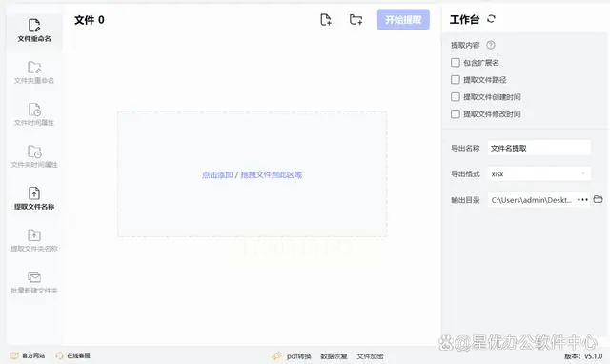This screenshot has width=610, height=364.
Task: Check the 提取文件创建时间 option
Action: [456, 97]
